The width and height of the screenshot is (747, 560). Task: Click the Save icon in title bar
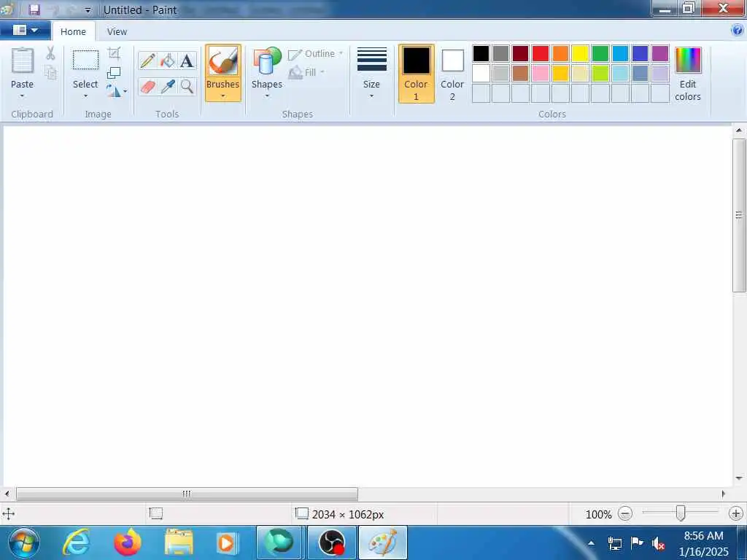pyautogui.click(x=34, y=9)
